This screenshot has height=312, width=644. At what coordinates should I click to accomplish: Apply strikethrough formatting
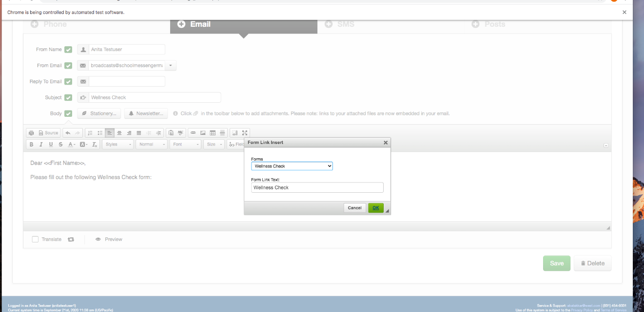pos(60,145)
